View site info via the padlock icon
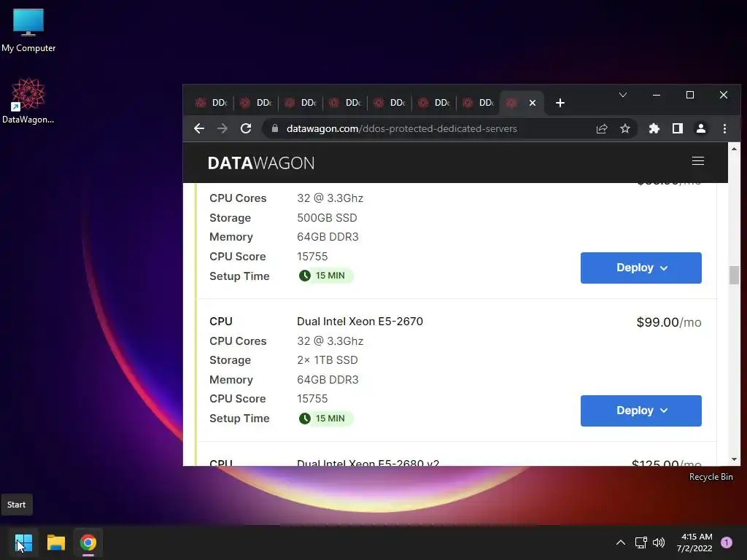Screen dimensions: 747x560 (275, 128)
